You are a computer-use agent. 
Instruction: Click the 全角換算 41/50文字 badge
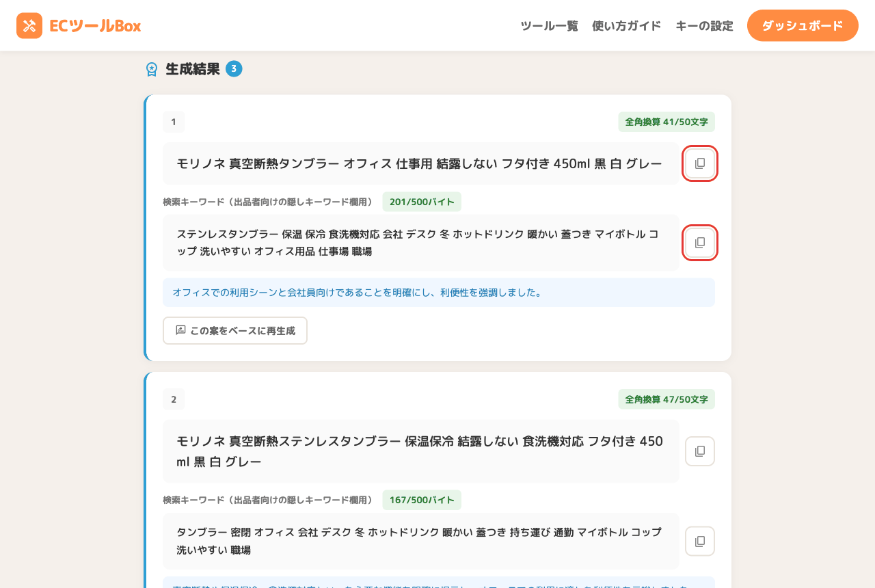tap(667, 122)
